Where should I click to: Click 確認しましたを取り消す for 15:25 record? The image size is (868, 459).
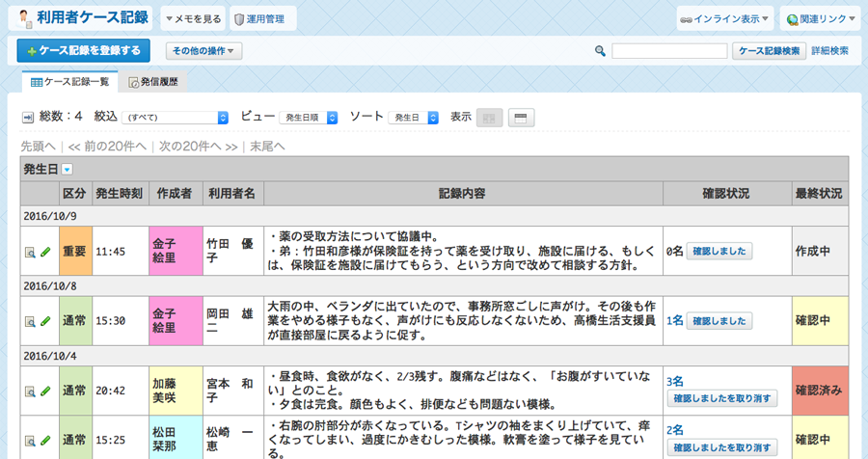[722, 447]
